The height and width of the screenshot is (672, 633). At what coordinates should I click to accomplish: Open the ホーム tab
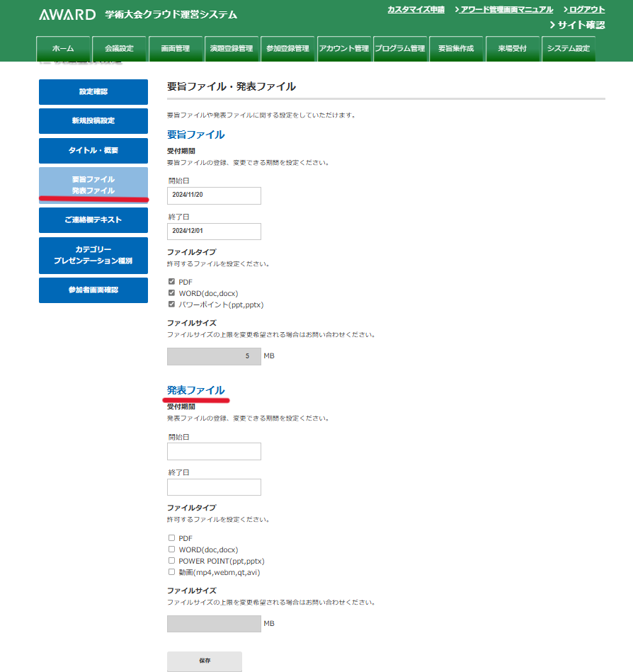pos(63,49)
